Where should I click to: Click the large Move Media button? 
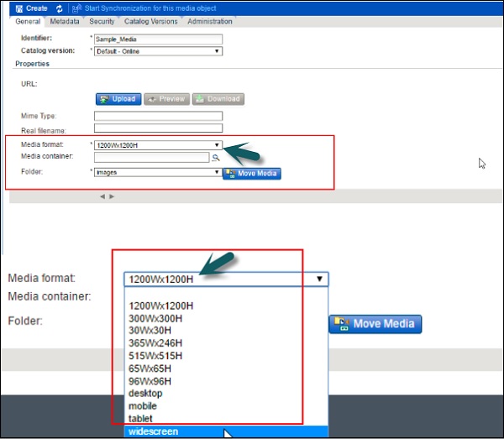point(375,324)
